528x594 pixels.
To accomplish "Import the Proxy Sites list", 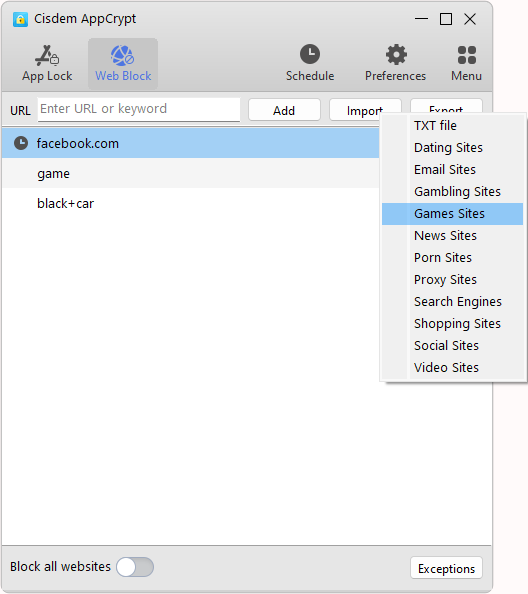I will (x=452, y=280).
